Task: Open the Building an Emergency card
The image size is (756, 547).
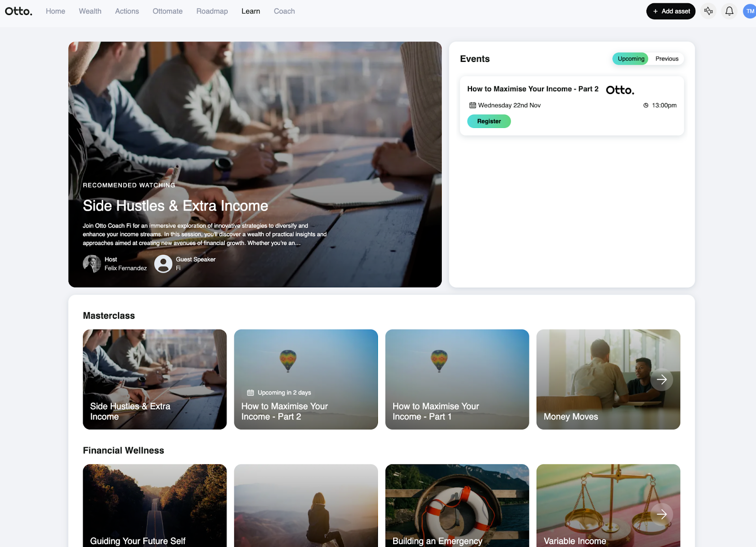Action: click(457, 505)
